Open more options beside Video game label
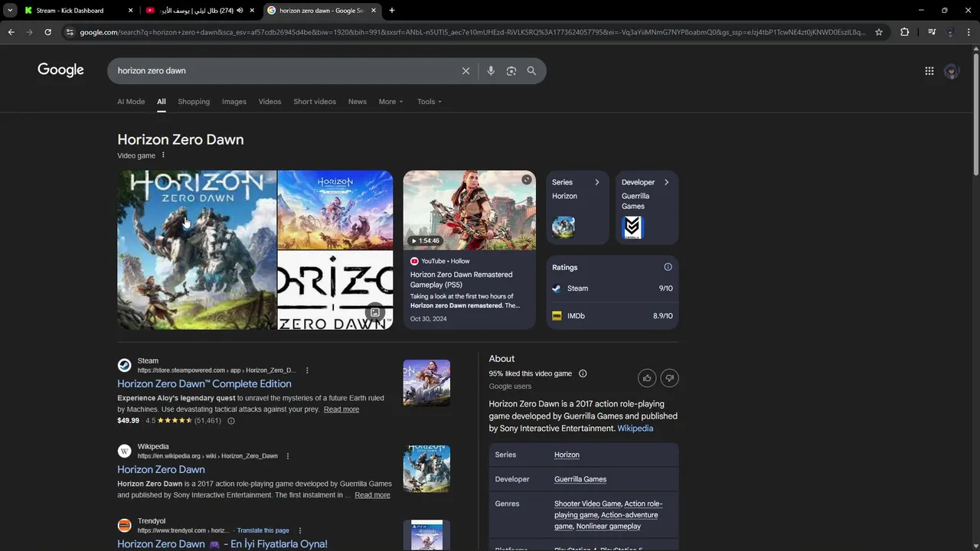The width and height of the screenshot is (980, 551). point(163,155)
